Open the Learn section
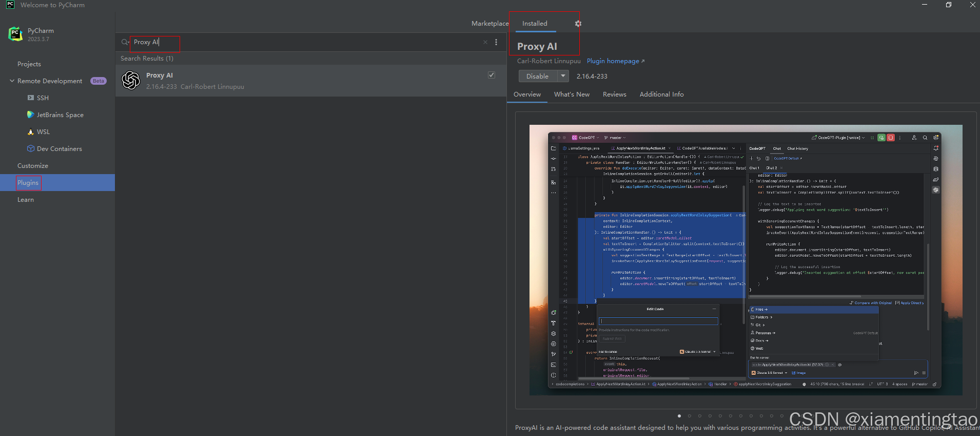980x436 pixels. click(26, 200)
